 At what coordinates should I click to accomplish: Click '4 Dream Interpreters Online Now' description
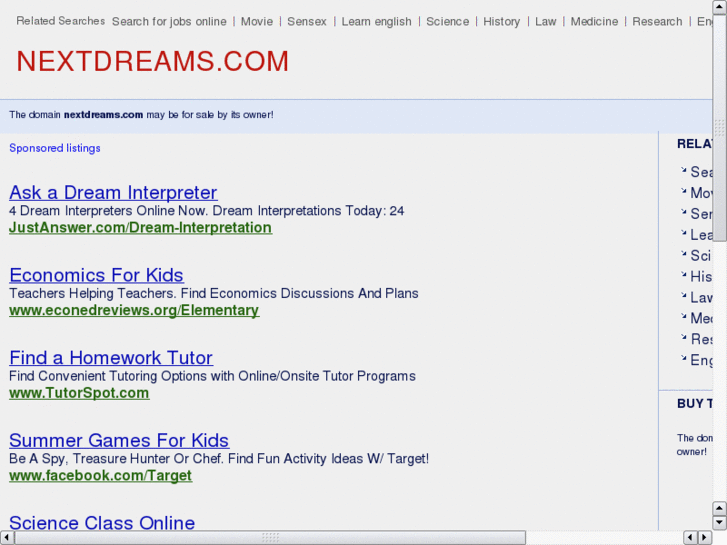206,211
